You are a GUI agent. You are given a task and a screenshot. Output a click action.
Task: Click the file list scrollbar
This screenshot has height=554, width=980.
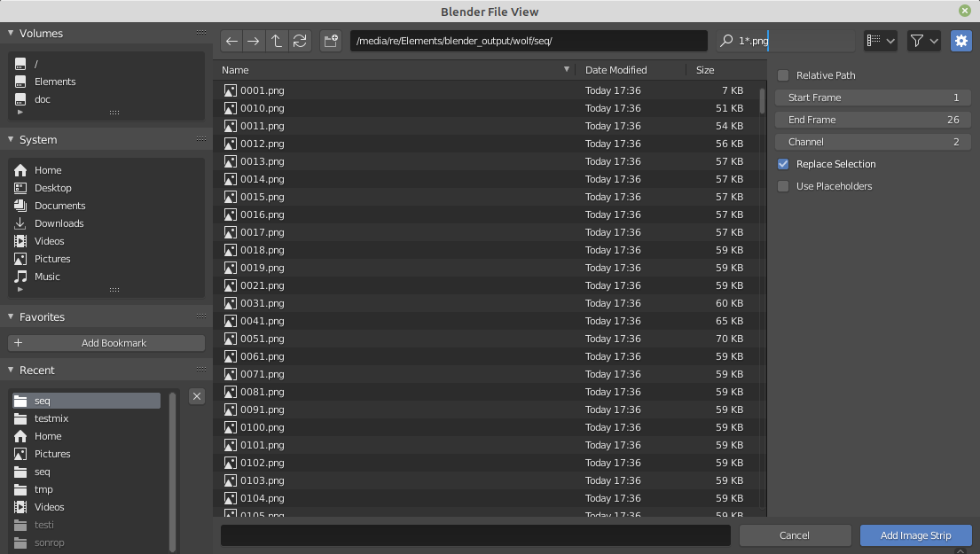tap(762, 100)
